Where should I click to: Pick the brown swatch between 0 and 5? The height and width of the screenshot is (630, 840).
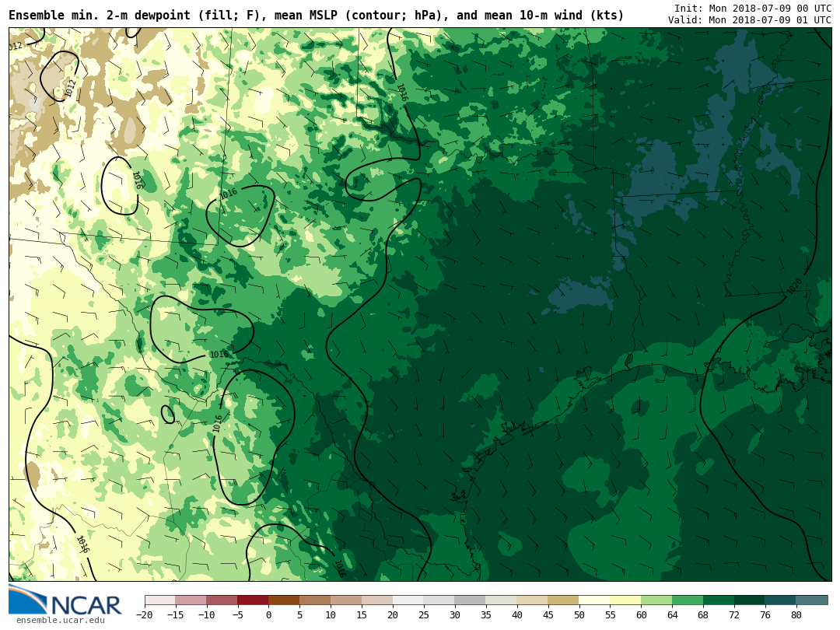284,600
